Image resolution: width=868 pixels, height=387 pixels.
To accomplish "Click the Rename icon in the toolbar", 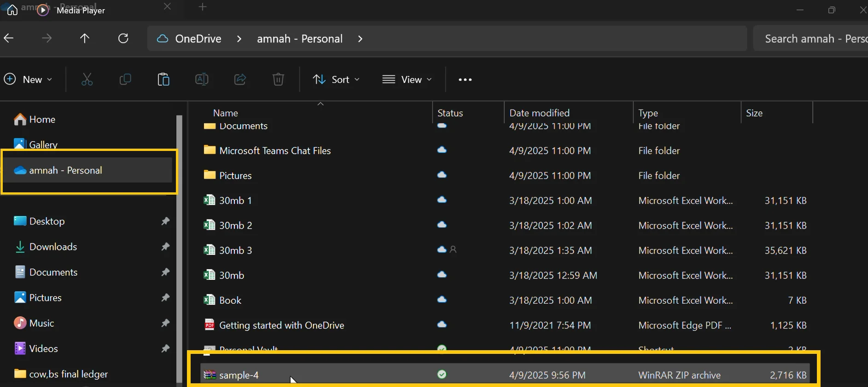I will (x=202, y=80).
